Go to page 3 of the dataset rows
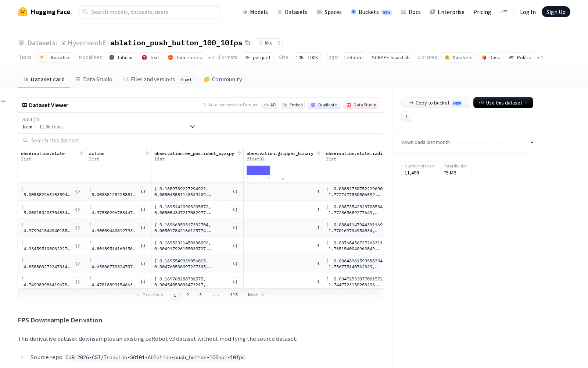The image size is (588, 368). click(x=200, y=295)
